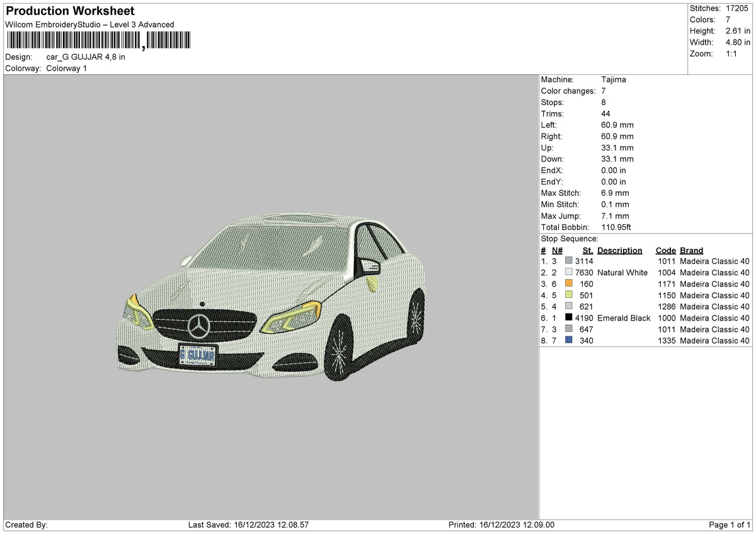Click the barcode below the Wilcom title
Viewport: 756px width, 534px height.
point(99,42)
